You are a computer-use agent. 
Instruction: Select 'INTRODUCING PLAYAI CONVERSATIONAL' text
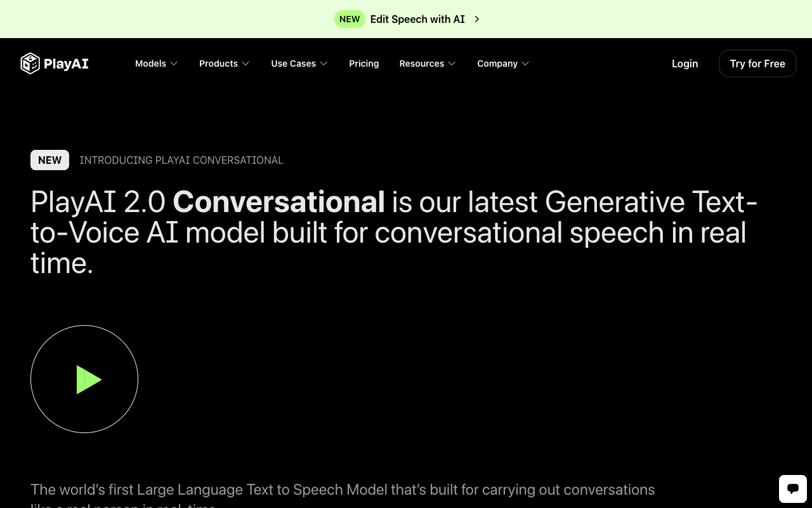tap(181, 160)
